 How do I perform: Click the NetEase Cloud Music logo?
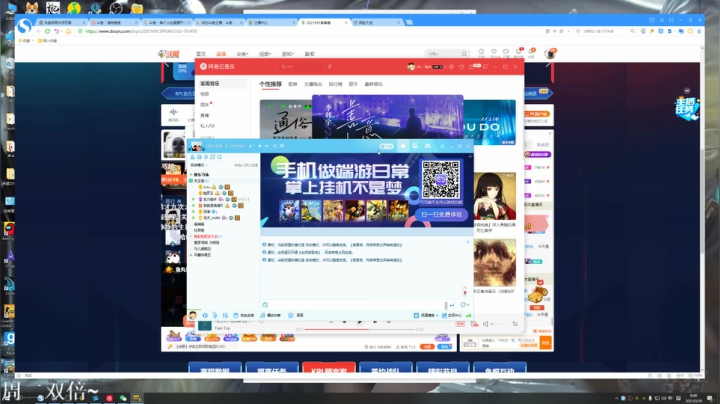[x=218, y=67]
